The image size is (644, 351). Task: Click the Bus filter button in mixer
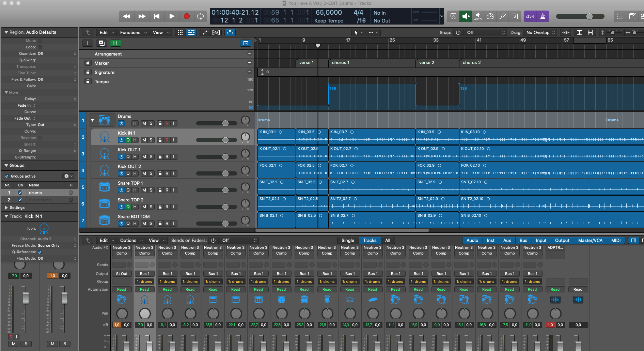523,240
